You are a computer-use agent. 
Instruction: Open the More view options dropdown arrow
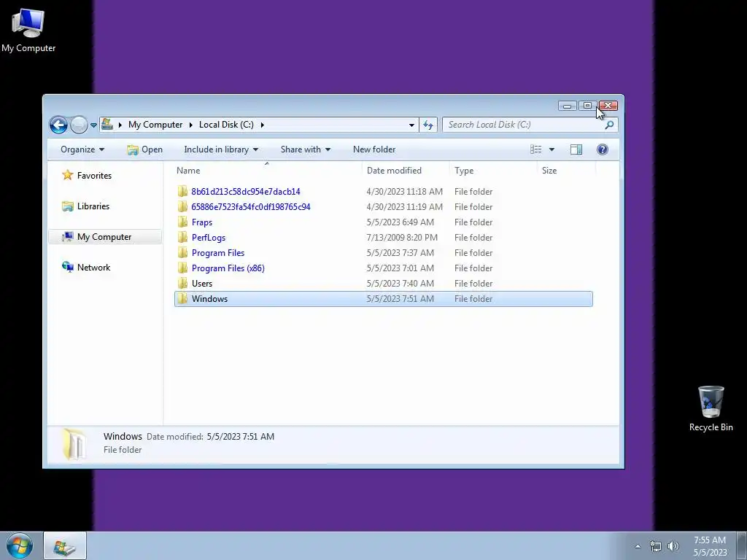click(x=551, y=149)
